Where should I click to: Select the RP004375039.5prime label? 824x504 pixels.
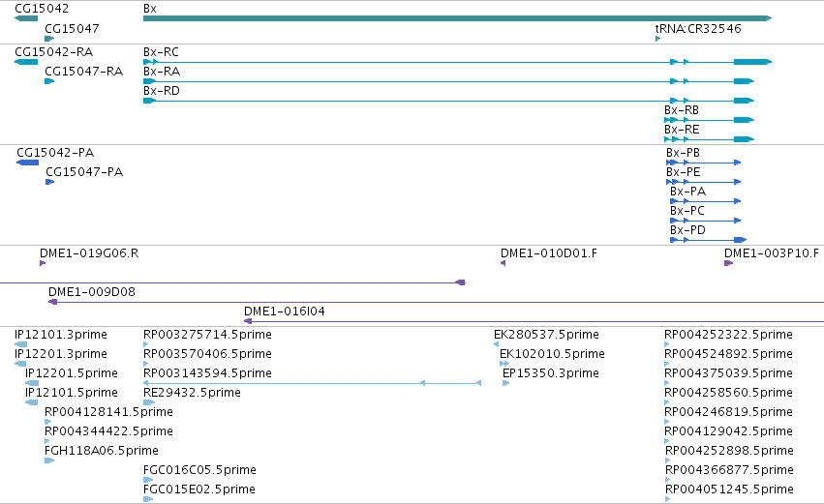(x=728, y=373)
